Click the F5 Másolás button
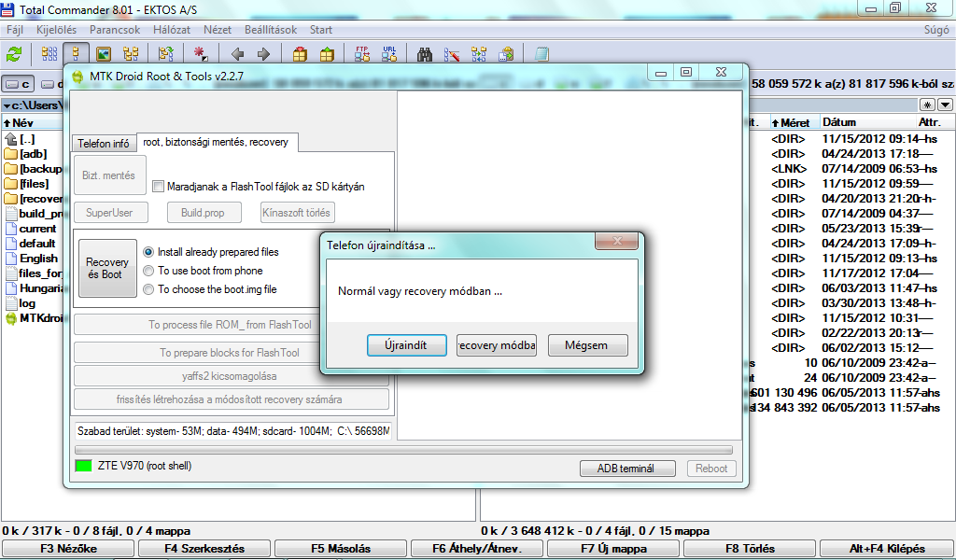Viewport: 956px width, 560px height. [x=341, y=549]
